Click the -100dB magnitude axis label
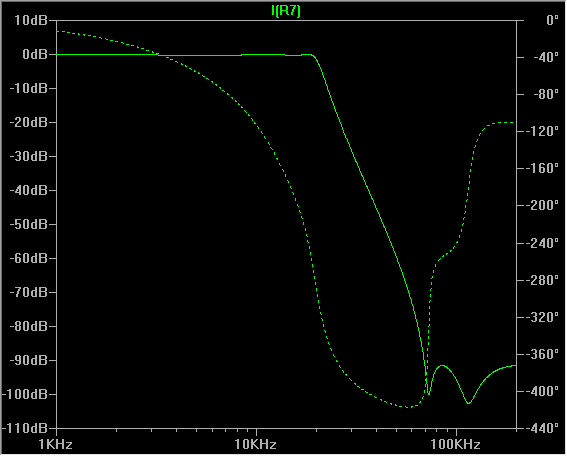The width and height of the screenshot is (567, 456). pyautogui.click(x=25, y=394)
